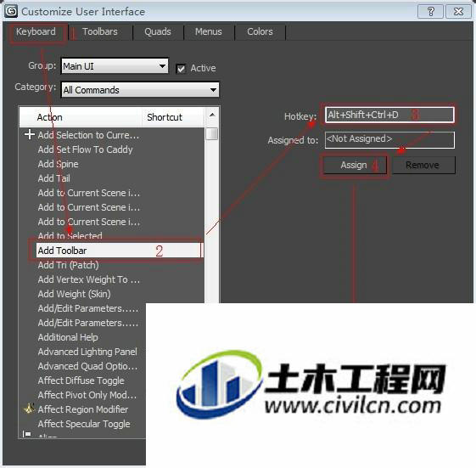
Task: Select Add Selection to Curre… action
Action: point(88,135)
